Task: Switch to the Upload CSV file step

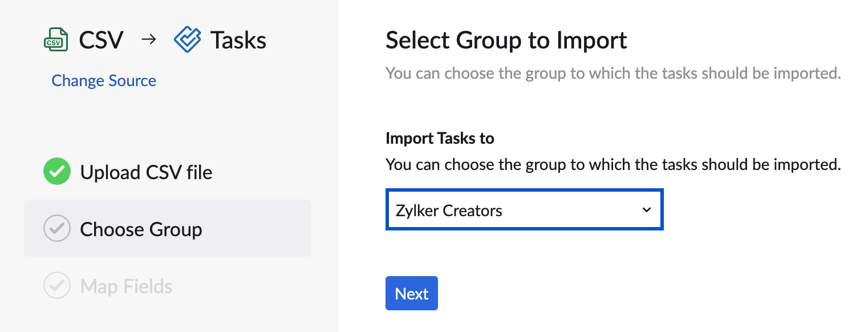Action: click(x=147, y=172)
